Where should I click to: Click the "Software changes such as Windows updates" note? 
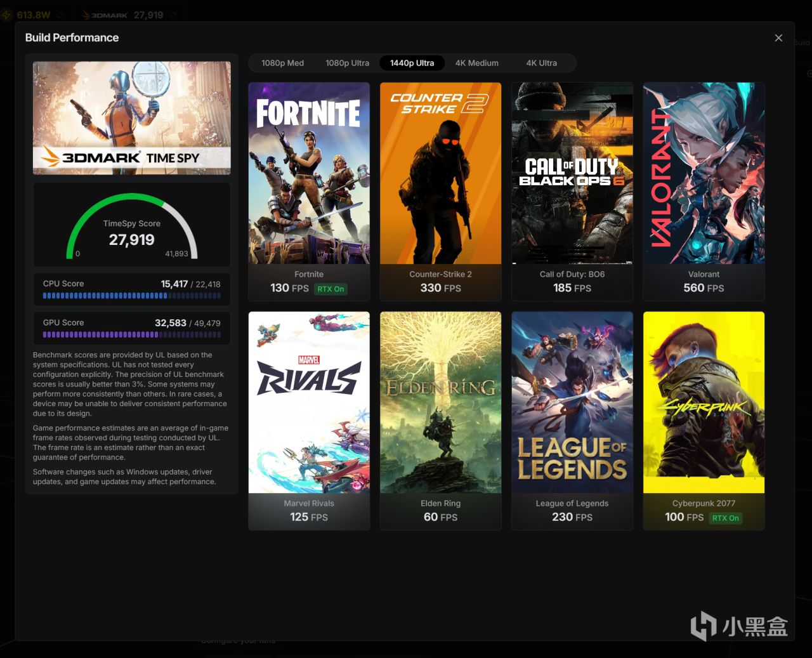(x=124, y=477)
